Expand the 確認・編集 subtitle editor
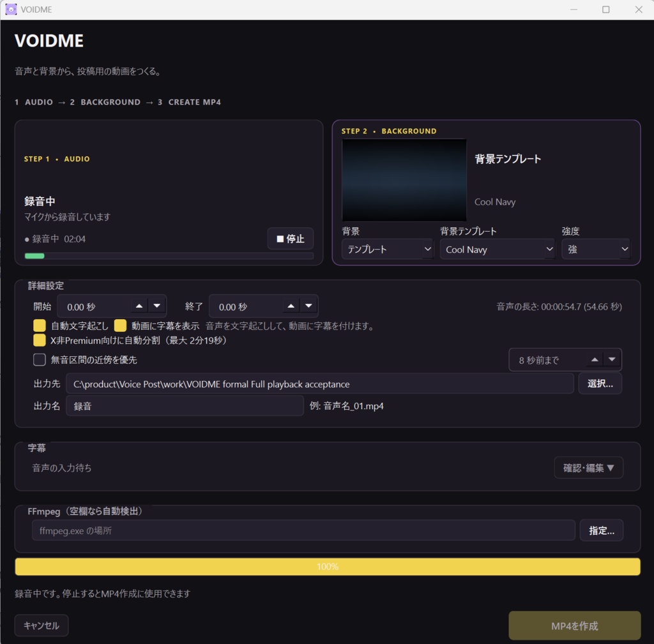The width and height of the screenshot is (654, 644). tap(588, 468)
